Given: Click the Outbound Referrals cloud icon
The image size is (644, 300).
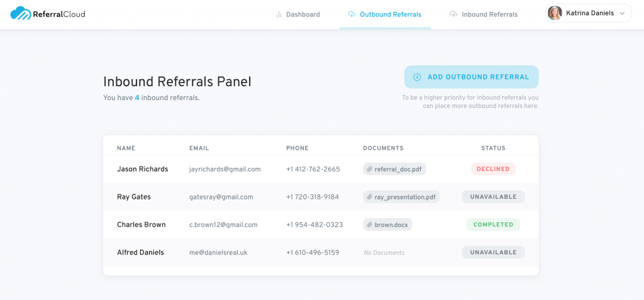Looking at the screenshot, I should click(352, 14).
